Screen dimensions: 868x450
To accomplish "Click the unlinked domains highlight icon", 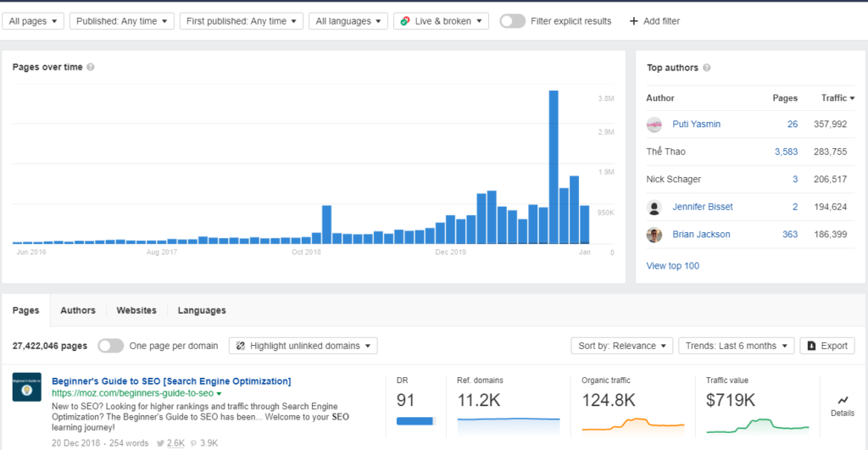I will point(240,346).
